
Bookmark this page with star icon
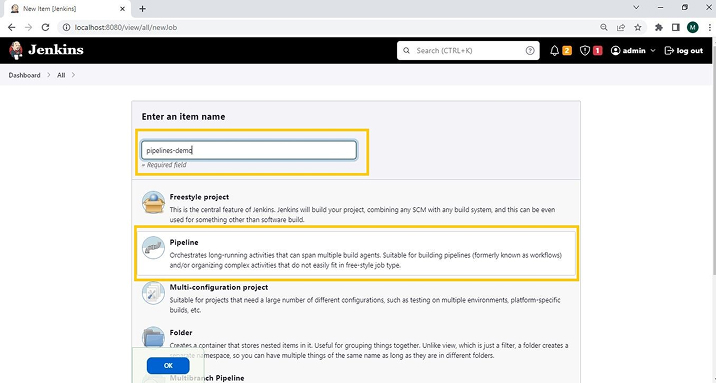638,27
